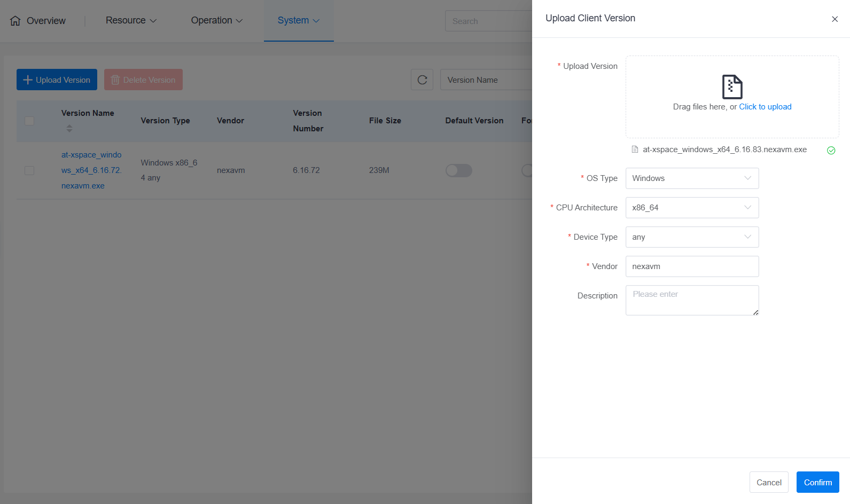The width and height of the screenshot is (850, 504).
Task: Toggle the Default Version switch
Action: click(x=458, y=170)
